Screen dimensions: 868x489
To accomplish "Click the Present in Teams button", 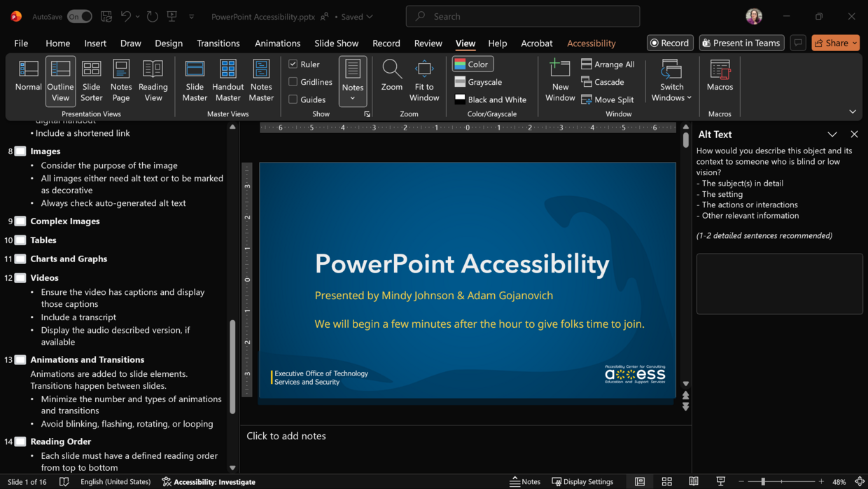I will (741, 43).
